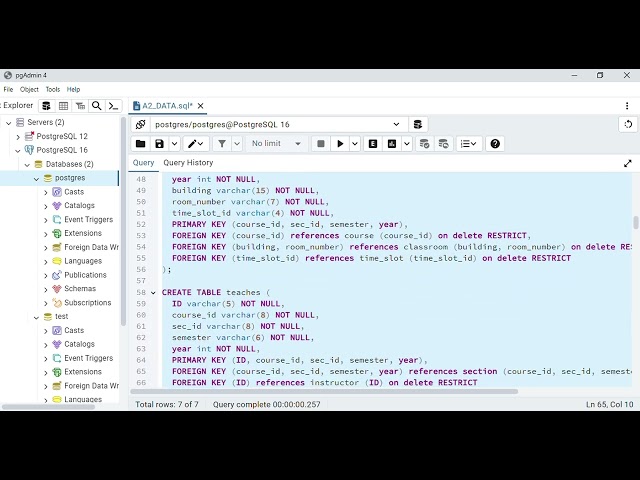
Task: Collapse the Databases (2) node
Action: (27, 164)
